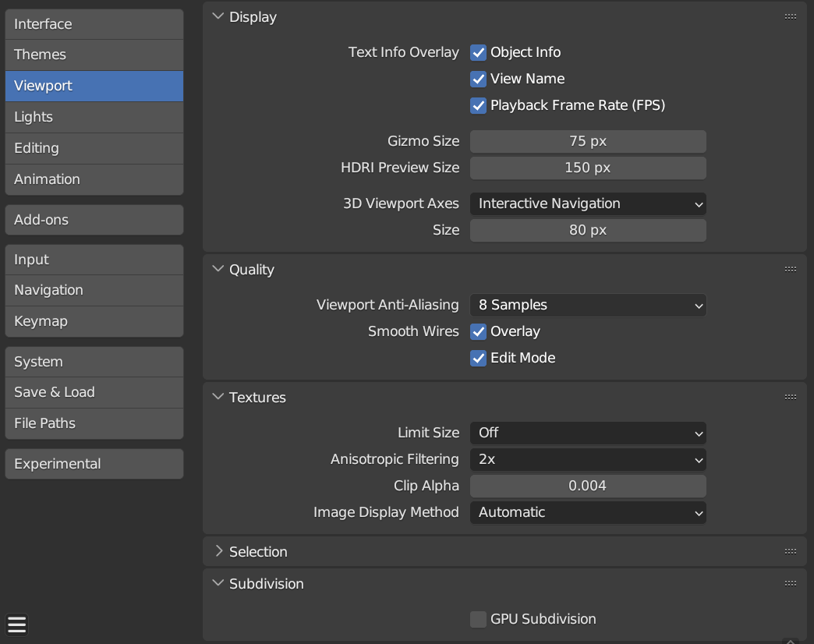Screen dimensions: 814x644
Task: Collapse the Display panel arrow
Action: click(218, 16)
